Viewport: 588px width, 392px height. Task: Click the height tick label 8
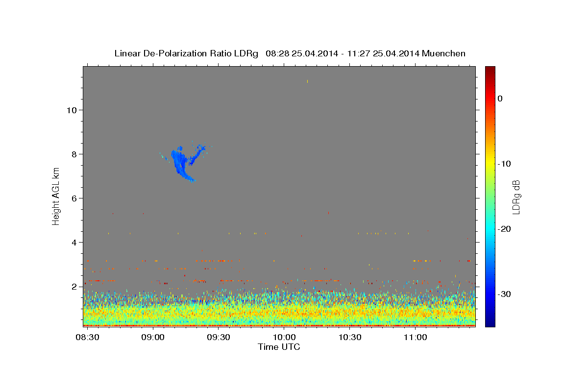[74, 154]
